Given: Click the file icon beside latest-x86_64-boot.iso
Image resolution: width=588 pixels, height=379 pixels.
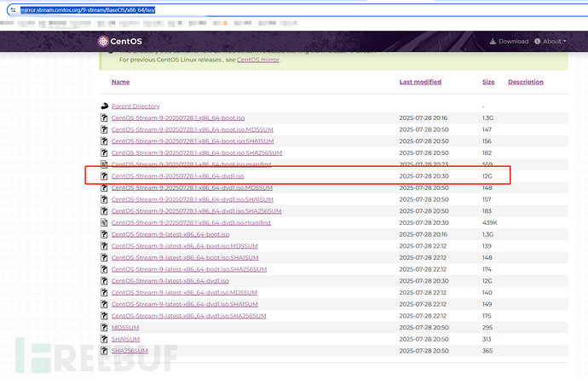Looking at the screenshot, I should [x=104, y=234].
